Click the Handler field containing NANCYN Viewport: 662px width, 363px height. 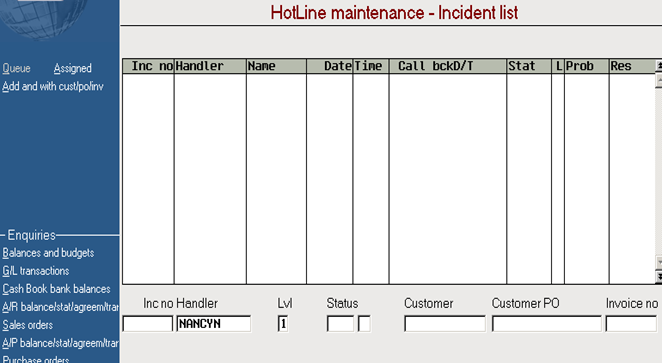214,324
